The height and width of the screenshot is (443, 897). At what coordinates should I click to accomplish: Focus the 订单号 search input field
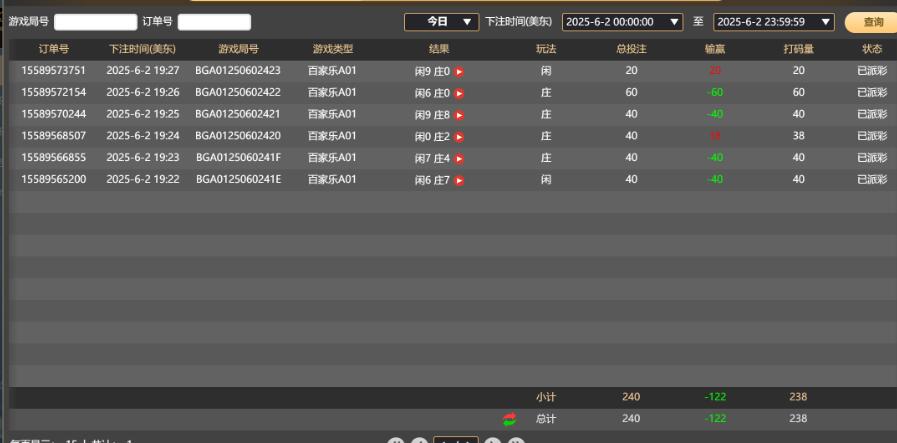pyautogui.click(x=214, y=21)
